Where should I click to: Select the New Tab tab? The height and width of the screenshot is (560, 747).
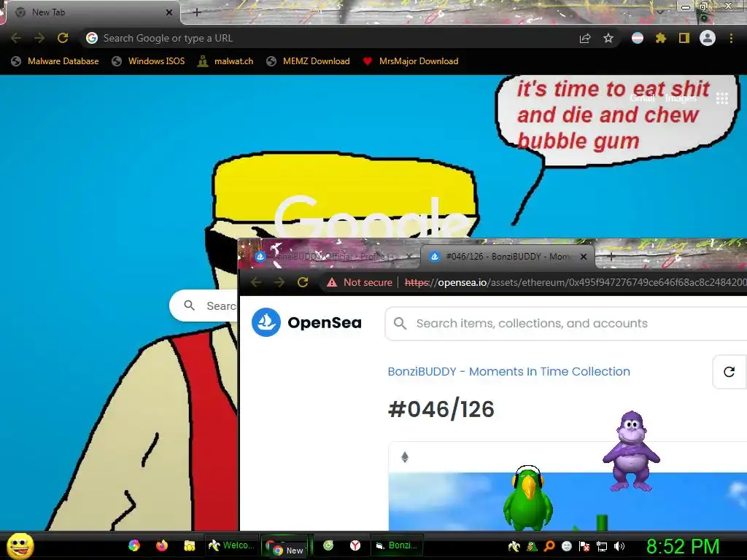[90, 12]
